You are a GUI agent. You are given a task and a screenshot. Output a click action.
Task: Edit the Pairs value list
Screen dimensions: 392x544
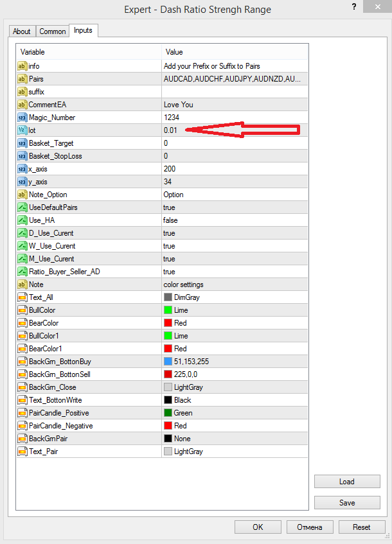pos(235,79)
